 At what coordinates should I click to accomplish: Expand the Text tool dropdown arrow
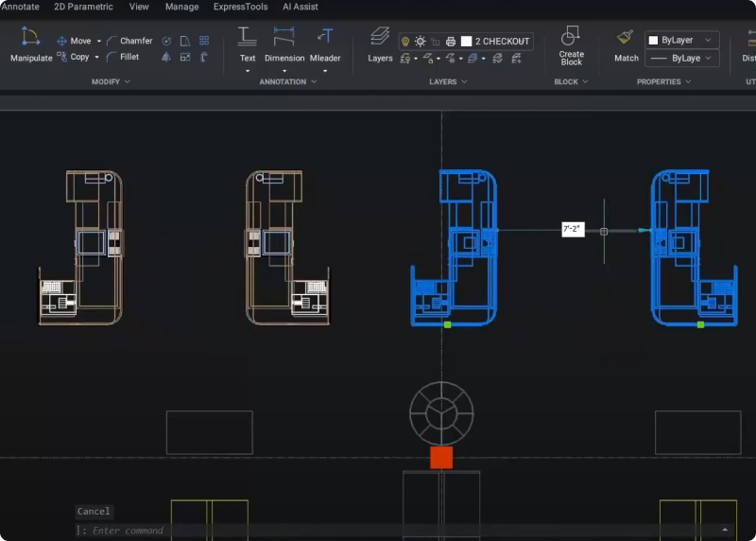[248, 71]
